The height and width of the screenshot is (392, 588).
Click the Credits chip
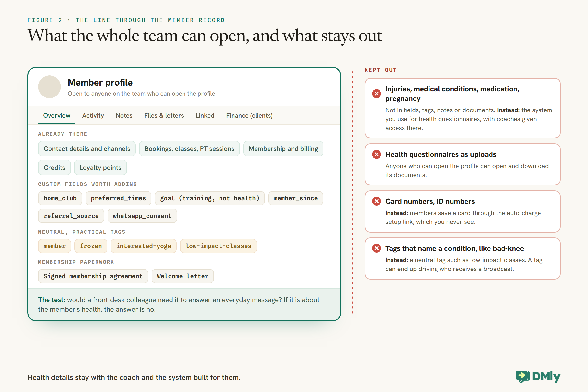[54, 168]
